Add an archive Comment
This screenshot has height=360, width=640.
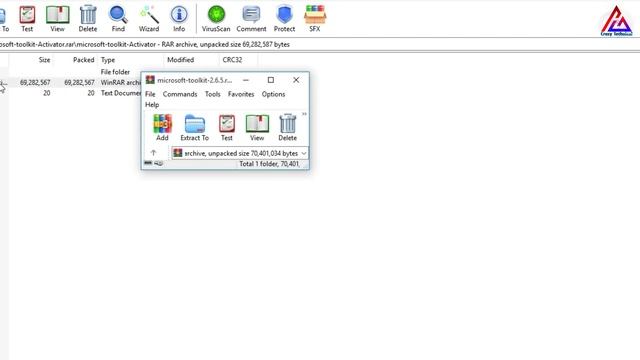[x=251, y=18]
